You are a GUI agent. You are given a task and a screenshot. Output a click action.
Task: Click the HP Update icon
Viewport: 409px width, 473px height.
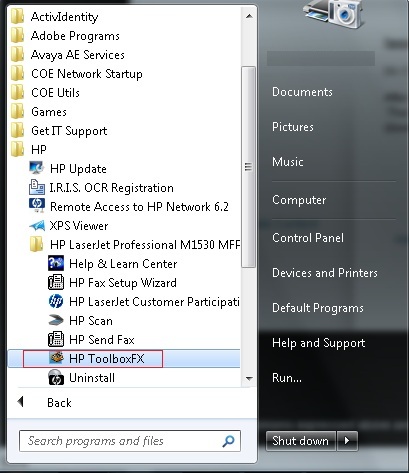coord(37,168)
